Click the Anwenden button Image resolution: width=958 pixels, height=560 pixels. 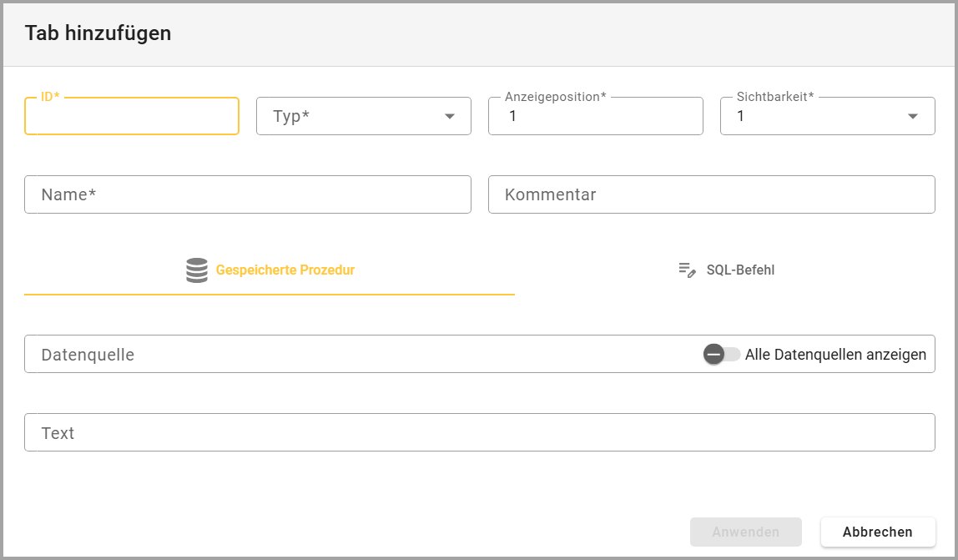point(745,532)
